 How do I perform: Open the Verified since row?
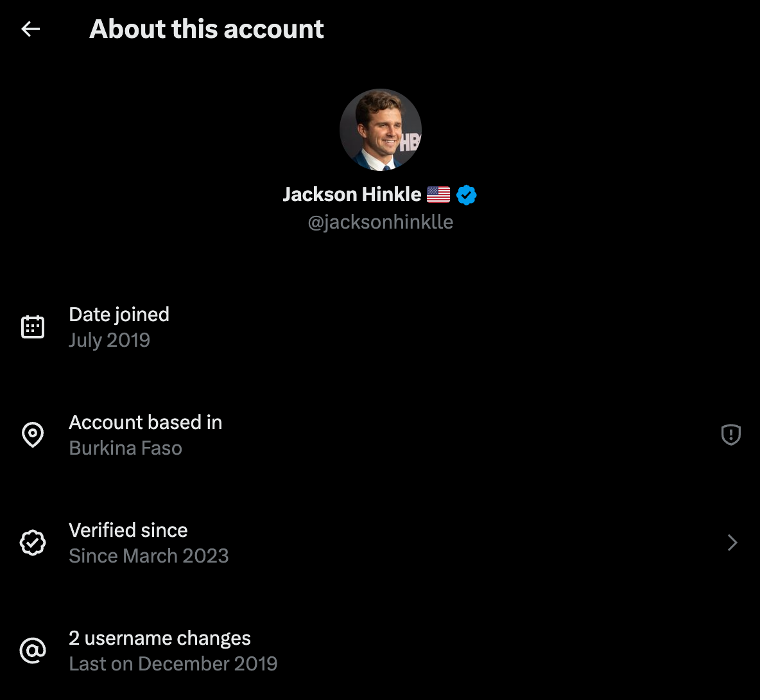coord(128,530)
